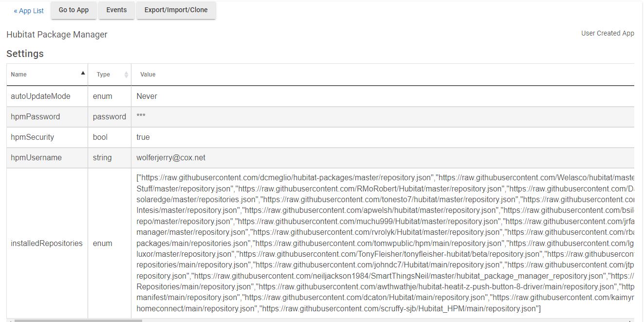Click the Go to App button
The height and width of the screenshot is (322, 644).
click(74, 10)
